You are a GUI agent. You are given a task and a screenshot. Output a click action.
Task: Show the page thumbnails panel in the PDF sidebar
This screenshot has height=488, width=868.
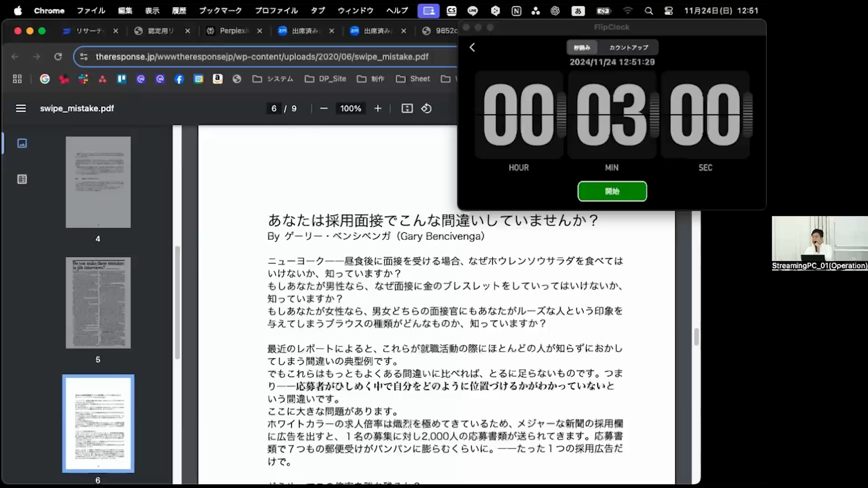coord(22,143)
